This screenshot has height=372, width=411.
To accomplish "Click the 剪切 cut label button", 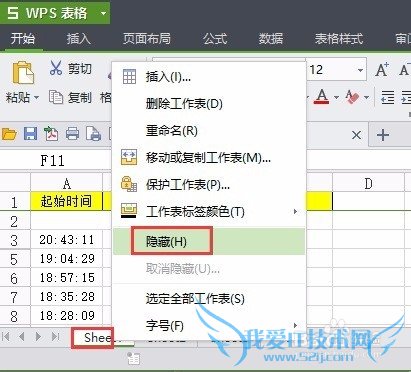I will click(80, 69).
